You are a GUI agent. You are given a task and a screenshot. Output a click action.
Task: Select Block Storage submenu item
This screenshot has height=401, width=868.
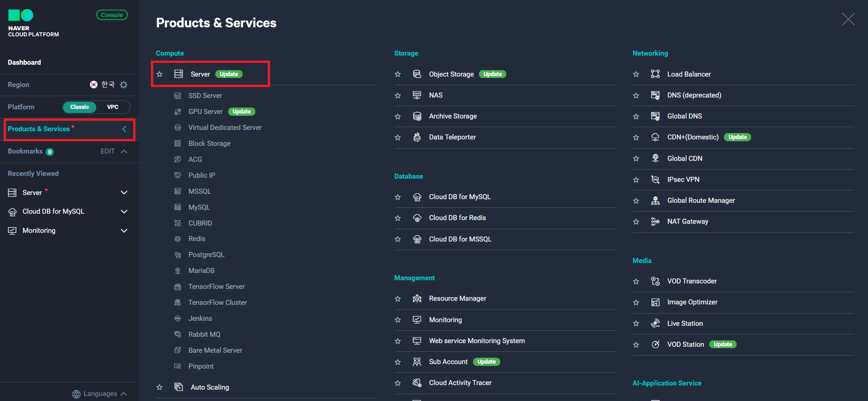click(x=209, y=144)
